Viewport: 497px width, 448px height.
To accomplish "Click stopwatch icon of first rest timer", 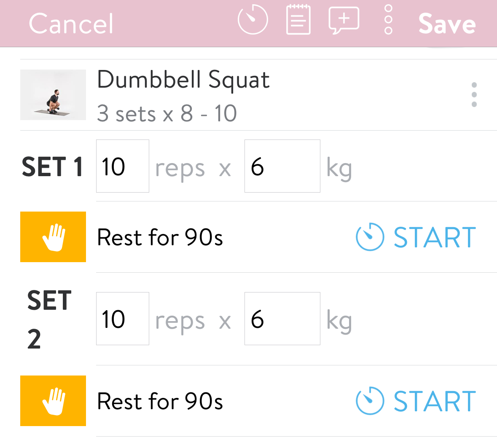I will (370, 237).
